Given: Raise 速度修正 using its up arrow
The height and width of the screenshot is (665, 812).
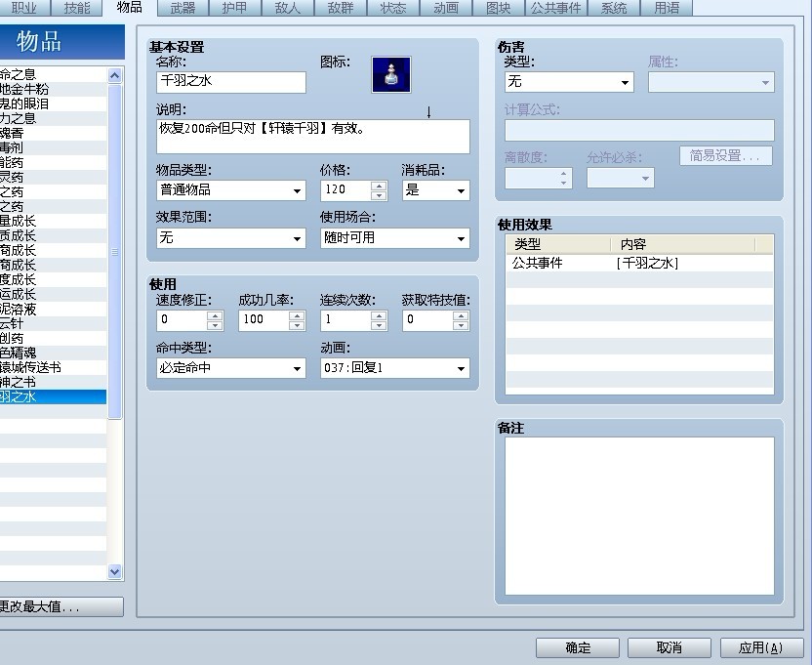Looking at the screenshot, I should (215, 315).
